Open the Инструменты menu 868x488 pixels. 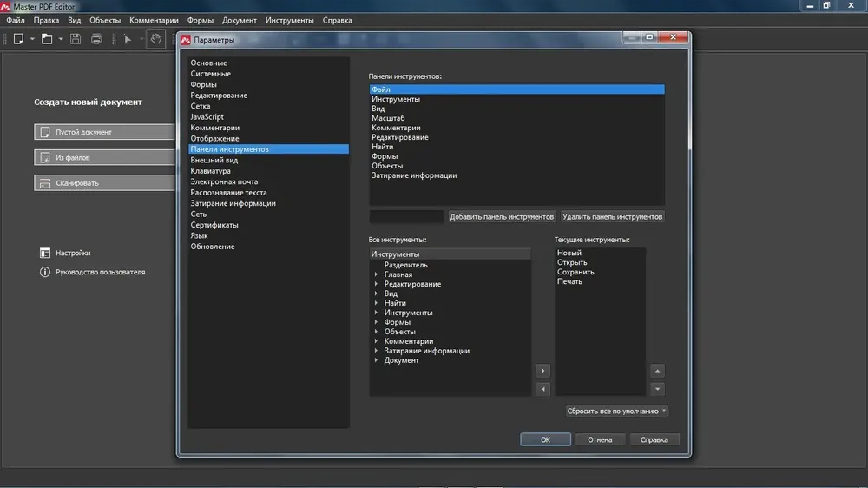(x=289, y=20)
